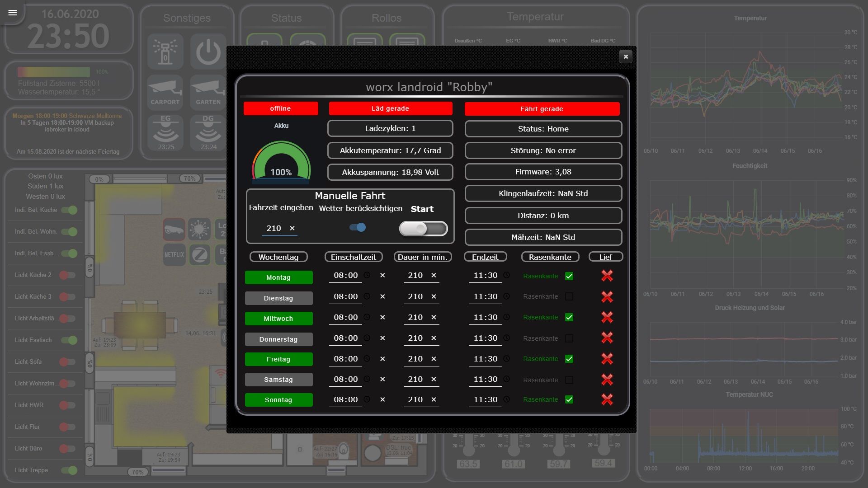Clear the manual Fahrzeit field value
The height and width of the screenshot is (488, 868).
(x=292, y=228)
